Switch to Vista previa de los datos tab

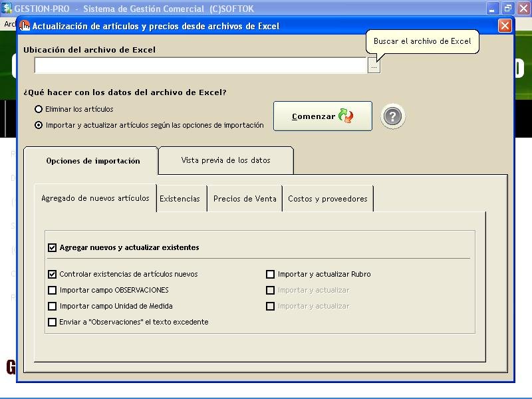click(x=225, y=160)
